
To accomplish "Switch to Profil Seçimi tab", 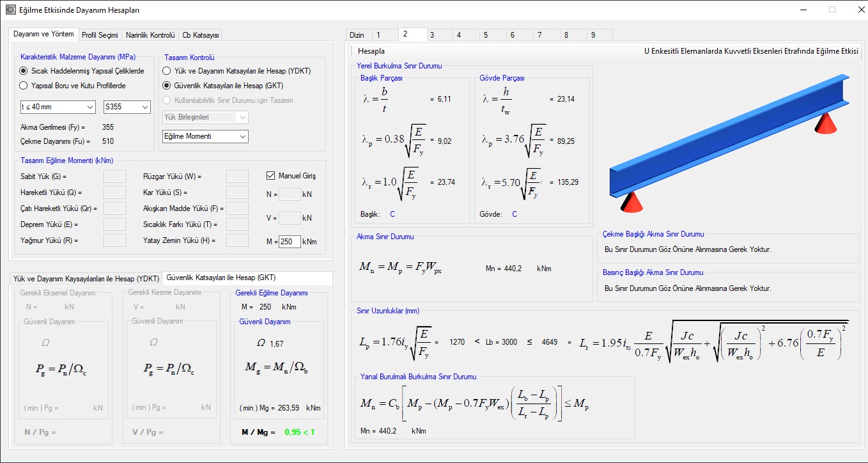I will coord(100,35).
